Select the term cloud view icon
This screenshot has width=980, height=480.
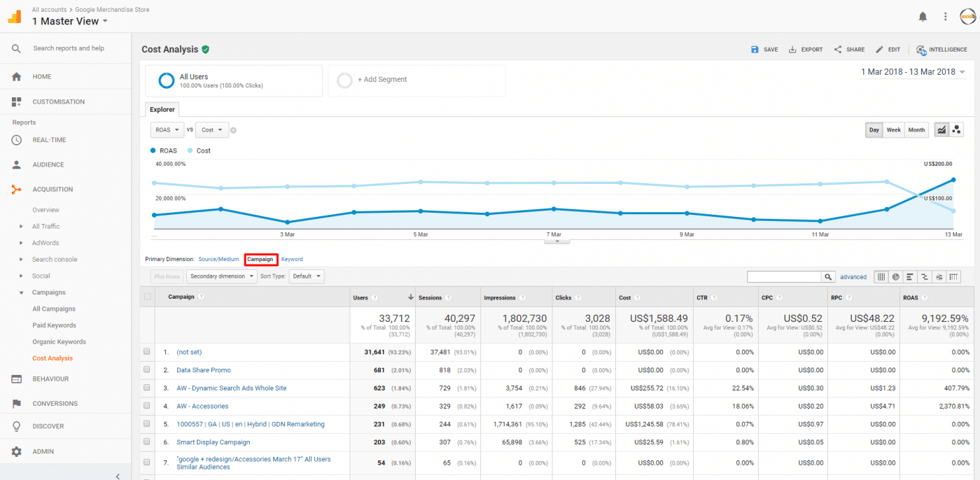coord(939,277)
